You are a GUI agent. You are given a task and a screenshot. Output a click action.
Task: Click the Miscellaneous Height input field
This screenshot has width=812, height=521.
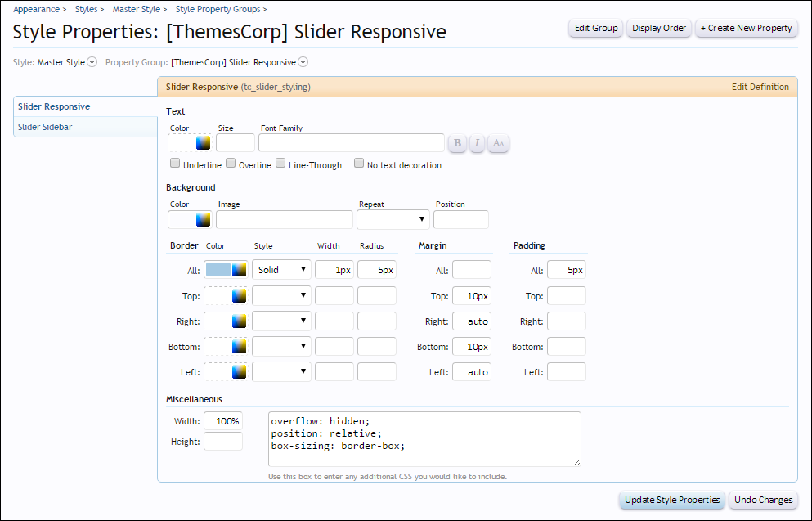click(223, 441)
